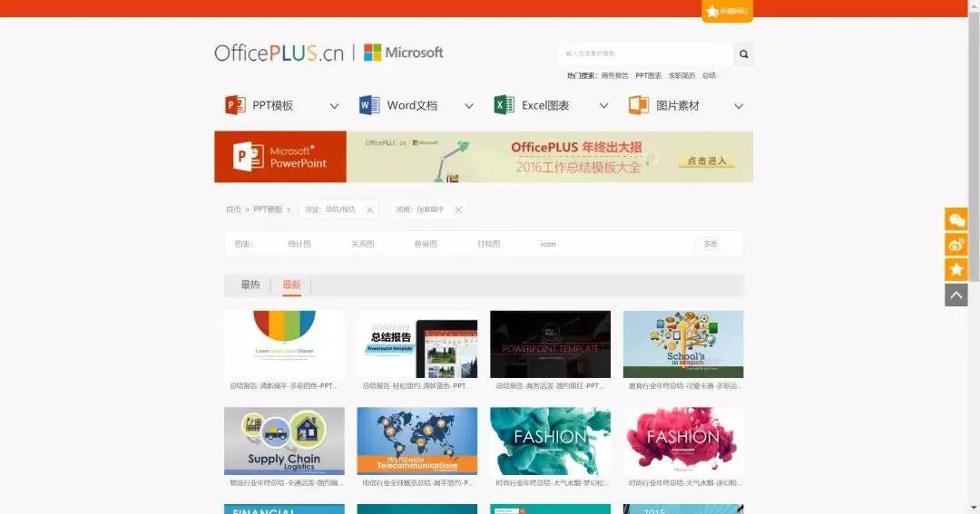Open the dark POWERPOINT TEMPLATE thumbnail
This screenshot has height=514, width=980.
point(550,344)
